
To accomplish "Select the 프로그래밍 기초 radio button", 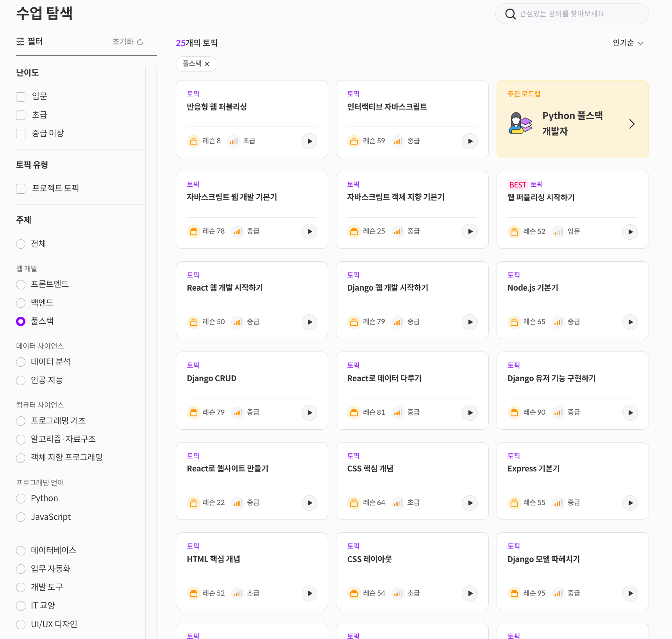I will click(21, 421).
